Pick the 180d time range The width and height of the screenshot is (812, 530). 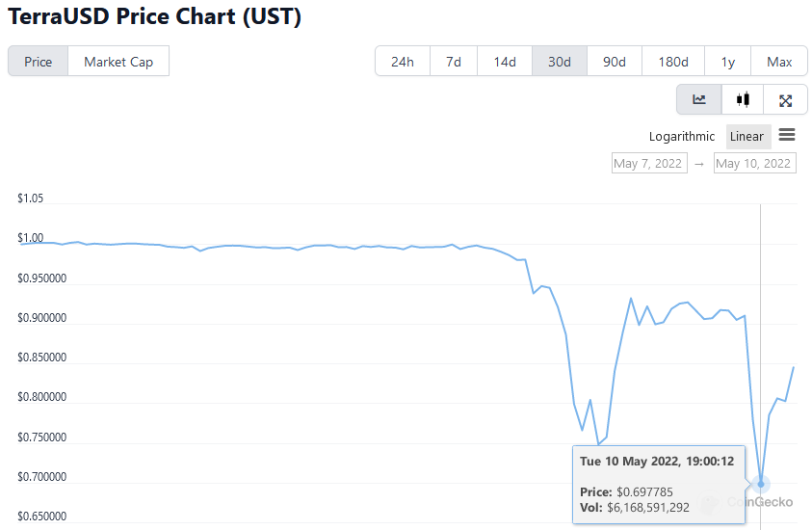tap(673, 62)
